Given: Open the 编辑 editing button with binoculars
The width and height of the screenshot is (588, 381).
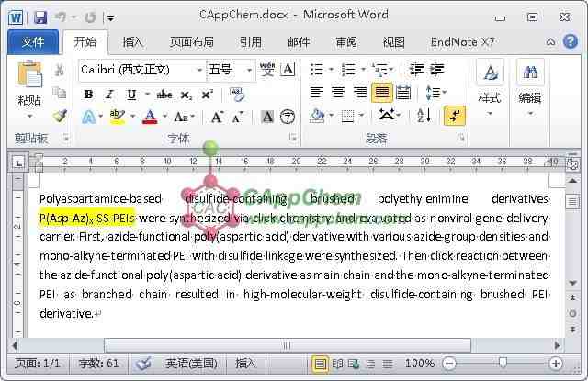Looking at the screenshot, I should point(530,87).
